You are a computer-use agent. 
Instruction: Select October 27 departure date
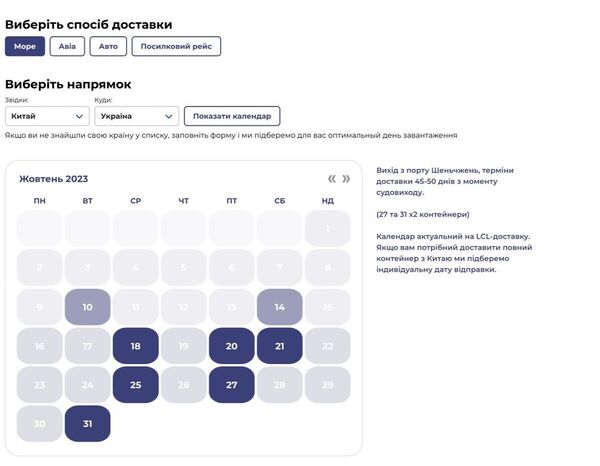(232, 384)
